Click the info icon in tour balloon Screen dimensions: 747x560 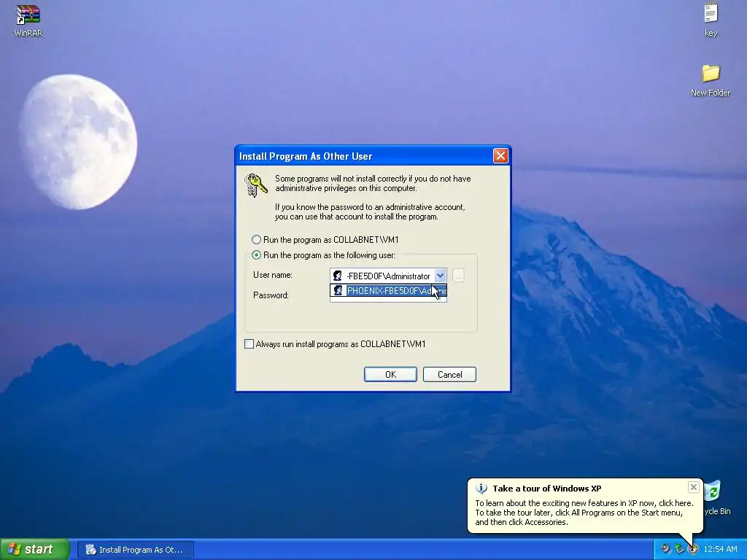tap(481, 488)
